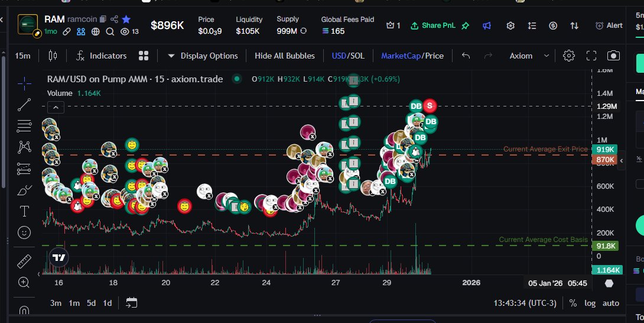Open the blue megaphone icon
The height and width of the screenshot is (323, 644).
pyautogui.click(x=487, y=25)
